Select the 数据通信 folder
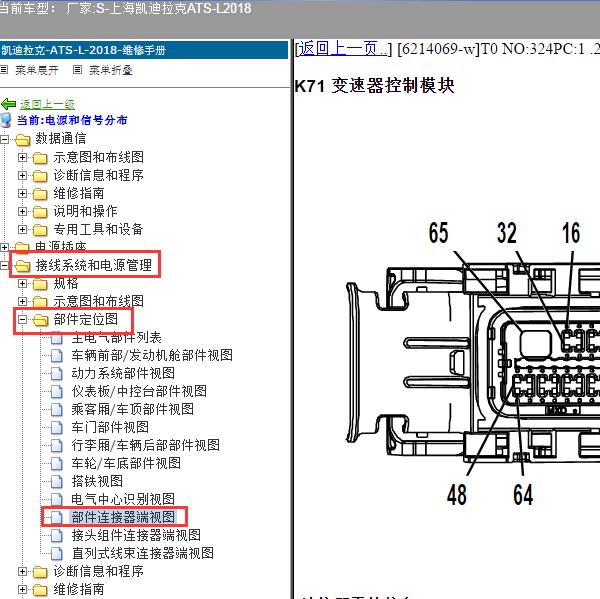The height and width of the screenshot is (599, 600). pos(61,139)
